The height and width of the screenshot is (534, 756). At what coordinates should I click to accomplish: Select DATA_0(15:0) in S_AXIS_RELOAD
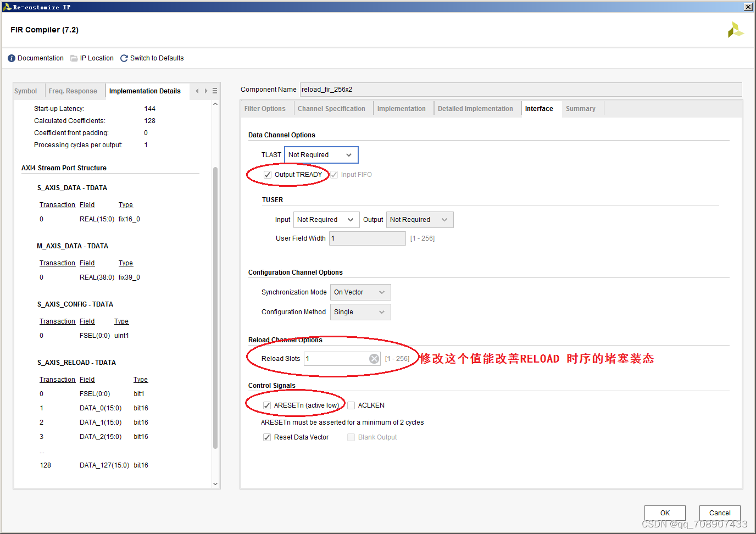coord(101,408)
